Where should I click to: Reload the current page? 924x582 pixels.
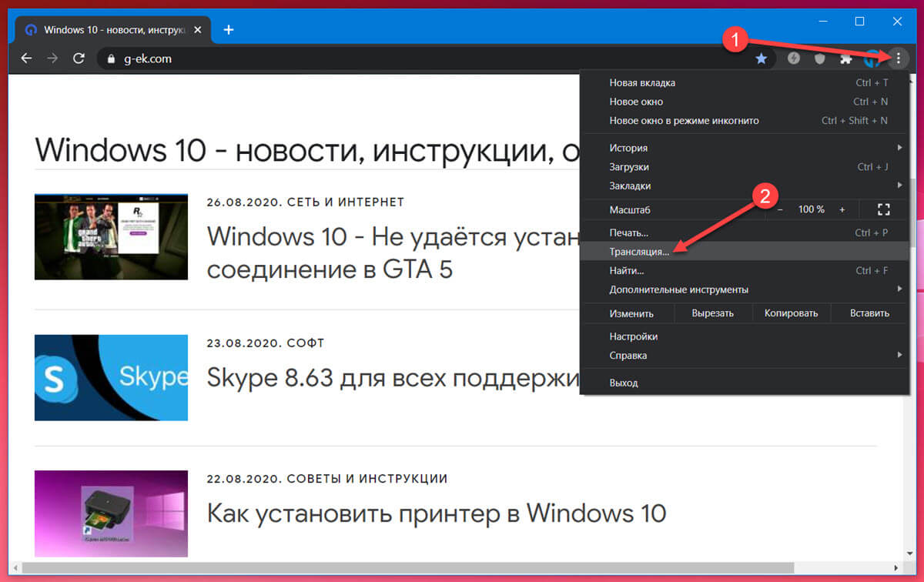click(78, 59)
